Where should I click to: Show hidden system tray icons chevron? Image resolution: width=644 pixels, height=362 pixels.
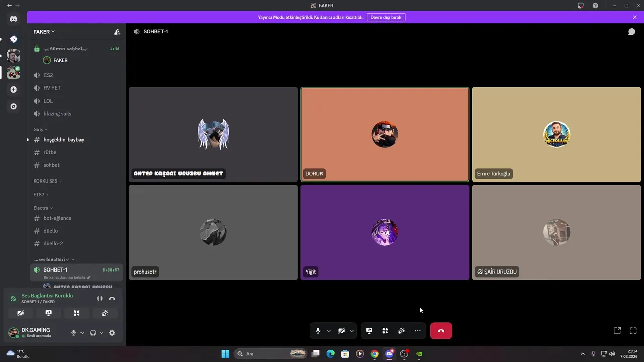click(583, 354)
